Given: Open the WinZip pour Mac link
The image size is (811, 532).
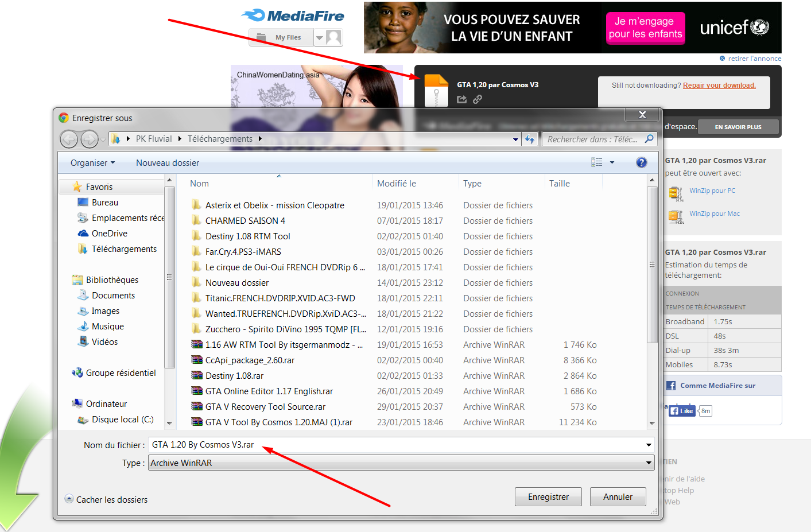Looking at the screenshot, I should pyautogui.click(x=715, y=213).
